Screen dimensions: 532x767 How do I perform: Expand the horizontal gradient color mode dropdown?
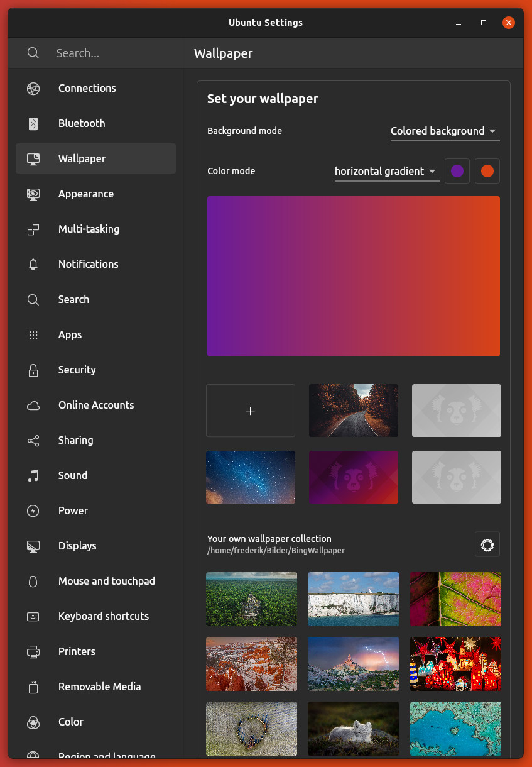pos(386,171)
